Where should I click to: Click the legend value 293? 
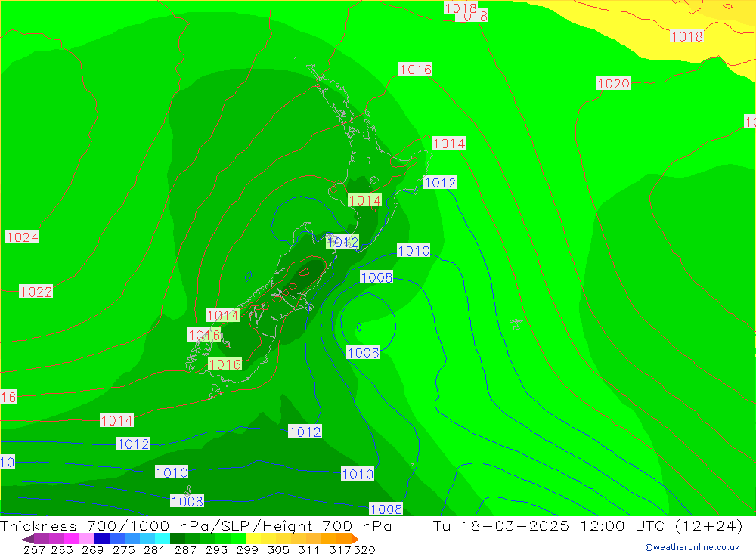[x=216, y=549]
